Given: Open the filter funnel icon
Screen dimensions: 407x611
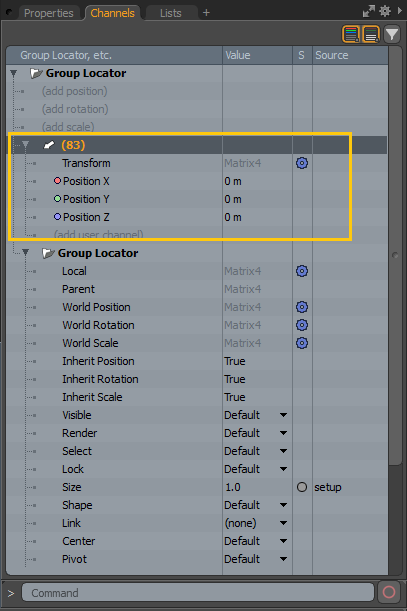Looking at the screenshot, I should [392, 34].
